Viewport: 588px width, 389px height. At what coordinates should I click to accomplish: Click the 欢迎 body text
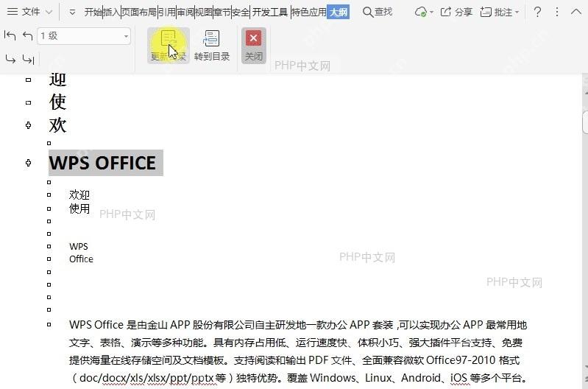tap(79, 195)
